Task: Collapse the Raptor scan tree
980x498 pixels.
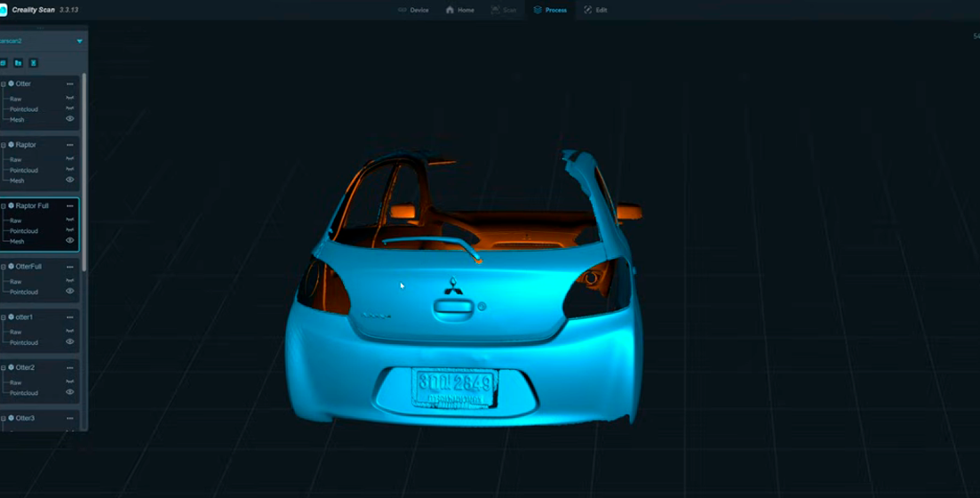Action: (4, 145)
